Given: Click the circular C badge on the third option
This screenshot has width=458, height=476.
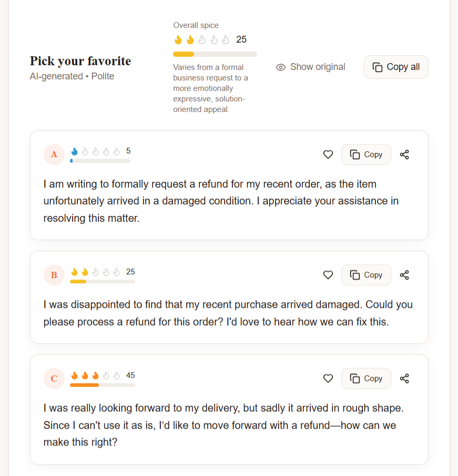Looking at the screenshot, I should (54, 378).
